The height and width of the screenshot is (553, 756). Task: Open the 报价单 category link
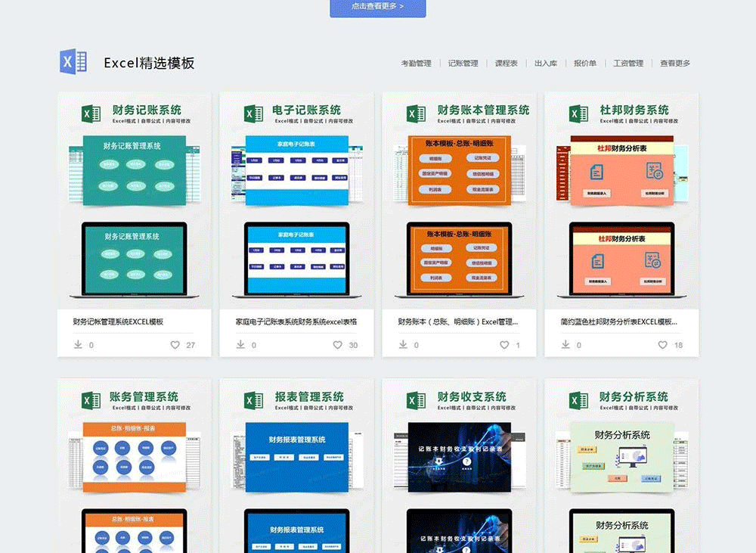(x=585, y=64)
